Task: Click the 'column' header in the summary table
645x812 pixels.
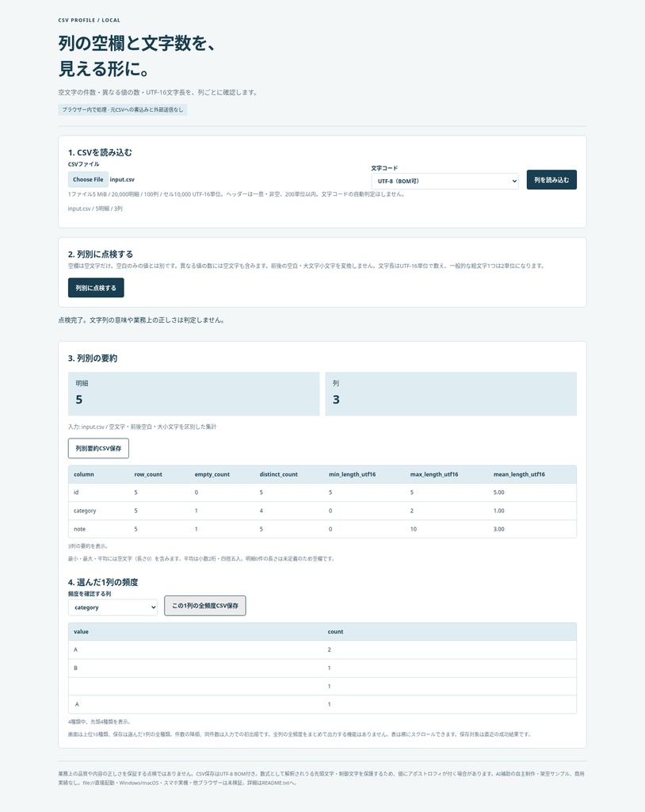Action: [84, 474]
